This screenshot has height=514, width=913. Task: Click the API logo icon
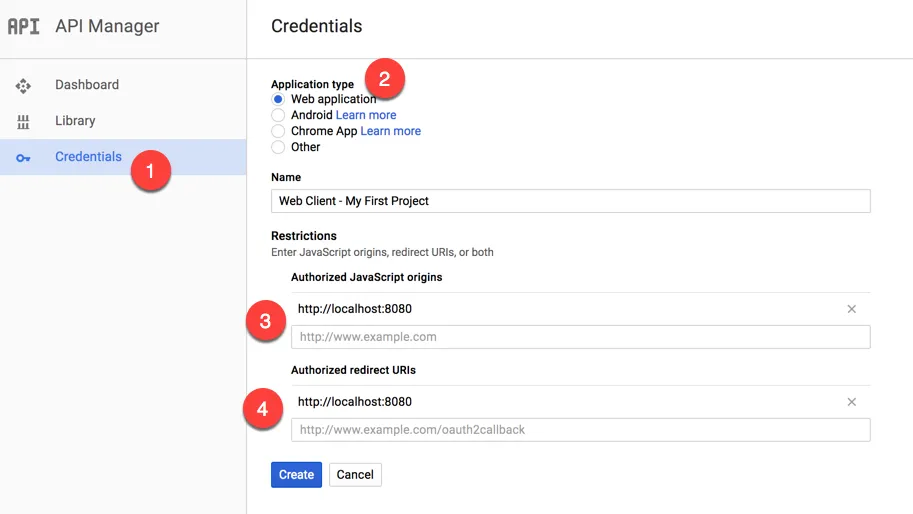pyautogui.click(x=23, y=26)
